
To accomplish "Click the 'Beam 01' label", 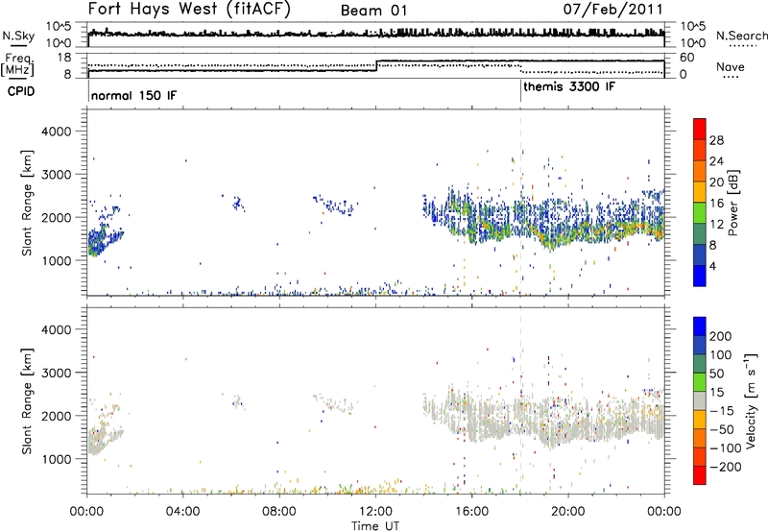I will (x=373, y=11).
